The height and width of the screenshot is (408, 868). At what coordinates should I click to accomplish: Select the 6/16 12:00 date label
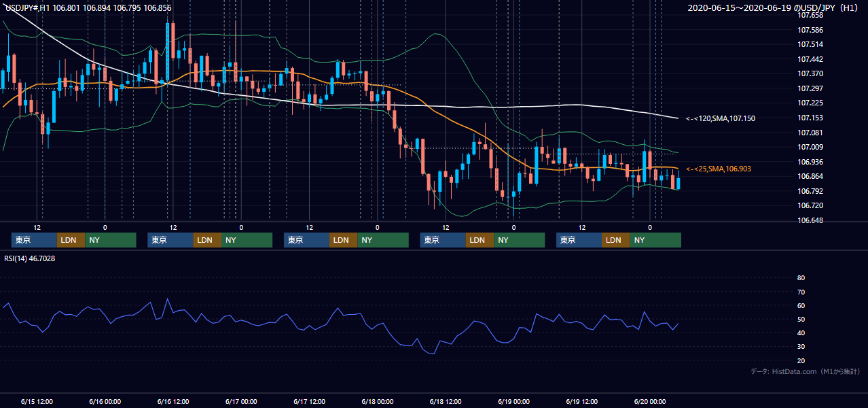[x=173, y=401]
